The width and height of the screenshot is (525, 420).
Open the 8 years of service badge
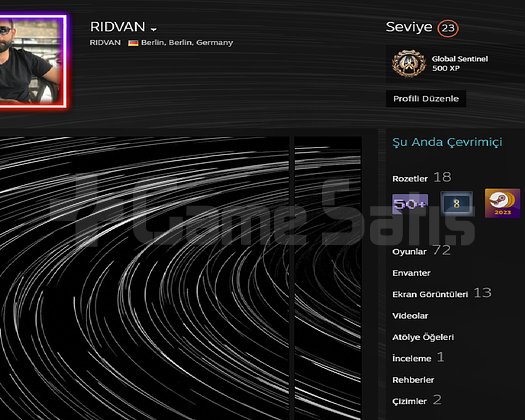point(456,203)
